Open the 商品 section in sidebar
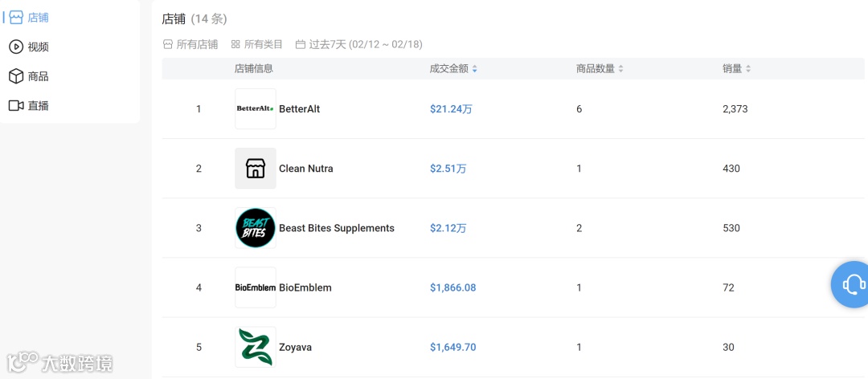 30,76
